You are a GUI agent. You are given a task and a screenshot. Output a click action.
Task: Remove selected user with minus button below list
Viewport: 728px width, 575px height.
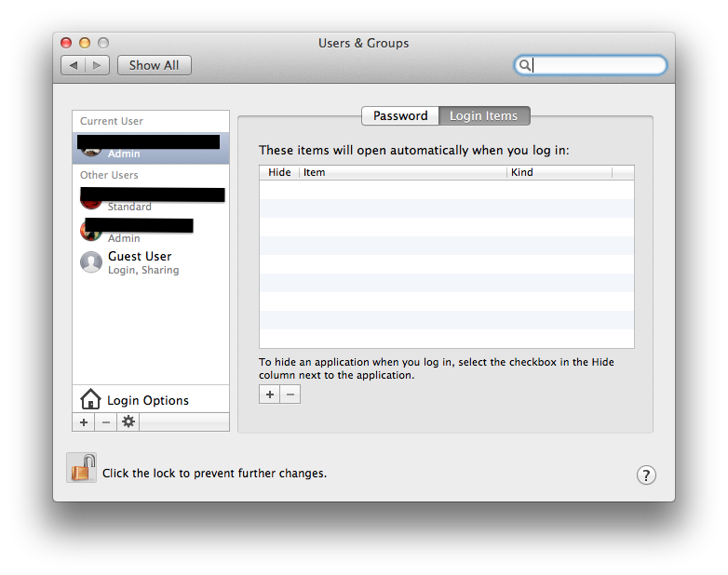coord(106,422)
